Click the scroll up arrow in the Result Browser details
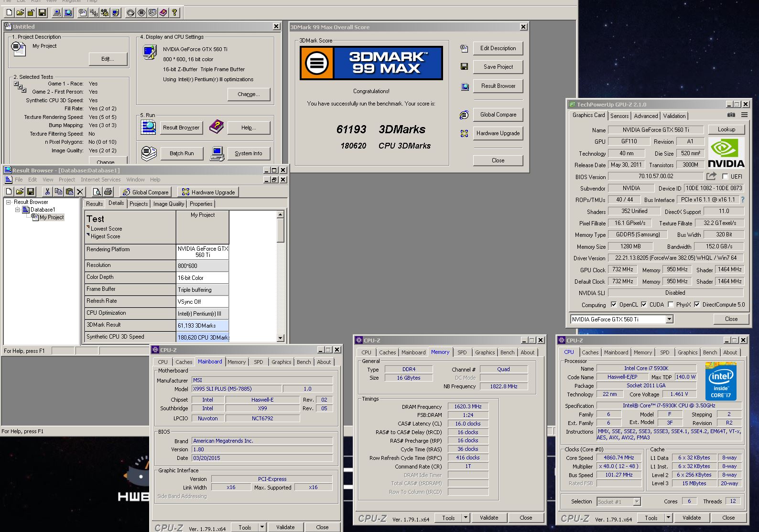The width and height of the screenshot is (759, 532). 281,215
